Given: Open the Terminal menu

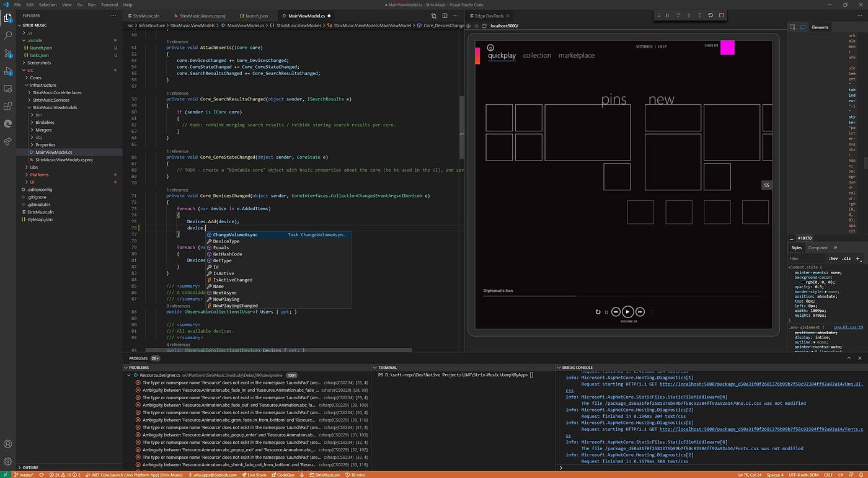Looking at the screenshot, I should pos(109,4).
